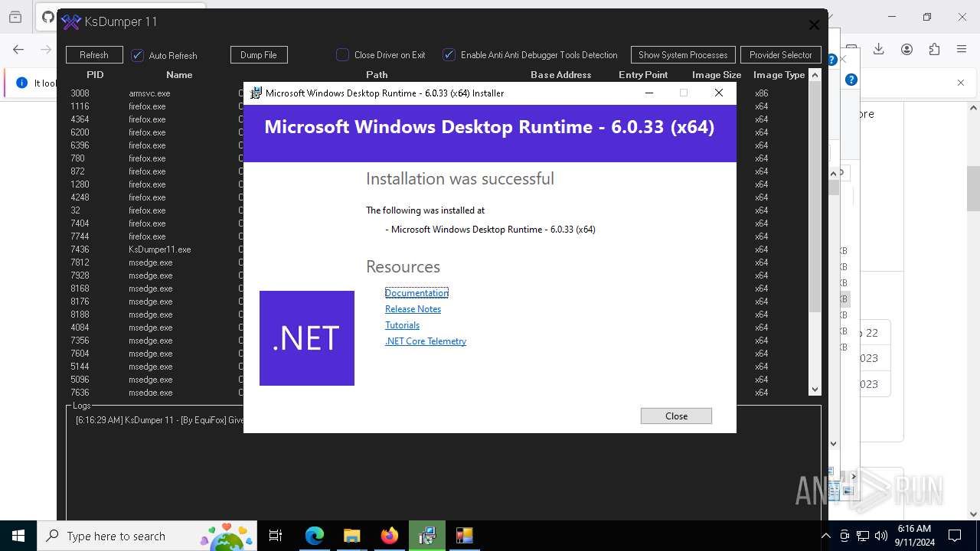Click the process list vertical scrollbar thumb

point(815,197)
